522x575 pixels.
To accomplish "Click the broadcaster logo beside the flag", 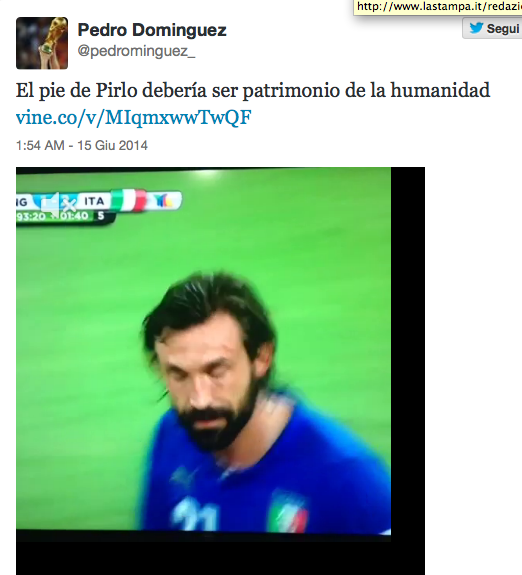I will tap(164, 200).
